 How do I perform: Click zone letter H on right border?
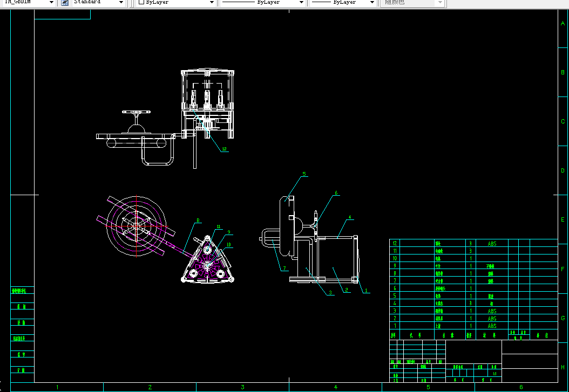(x=563, y=367)
